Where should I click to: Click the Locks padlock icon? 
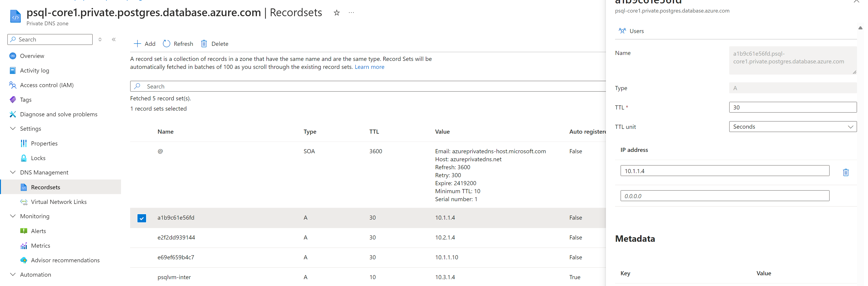[x=24, y=158]
